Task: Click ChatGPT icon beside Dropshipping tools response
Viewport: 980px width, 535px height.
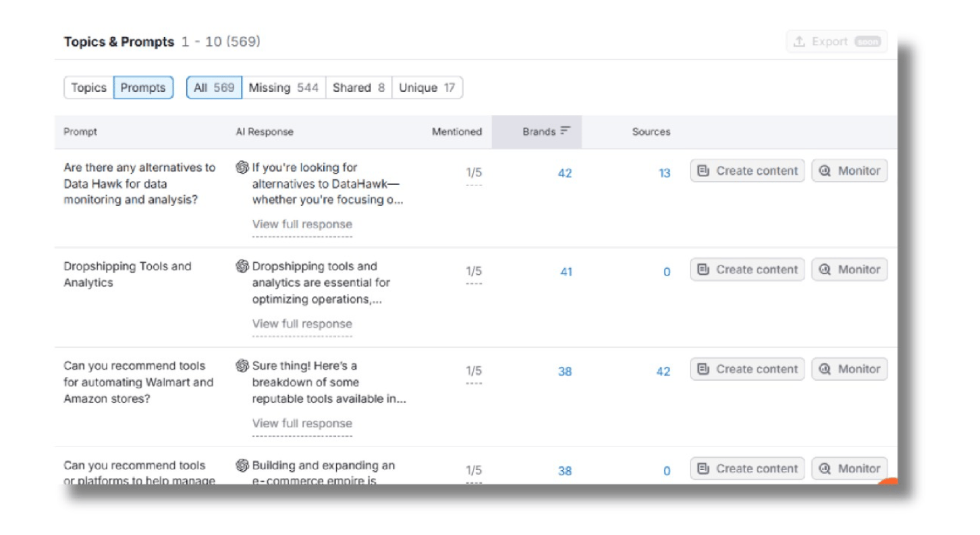Action: coord(242,266)
